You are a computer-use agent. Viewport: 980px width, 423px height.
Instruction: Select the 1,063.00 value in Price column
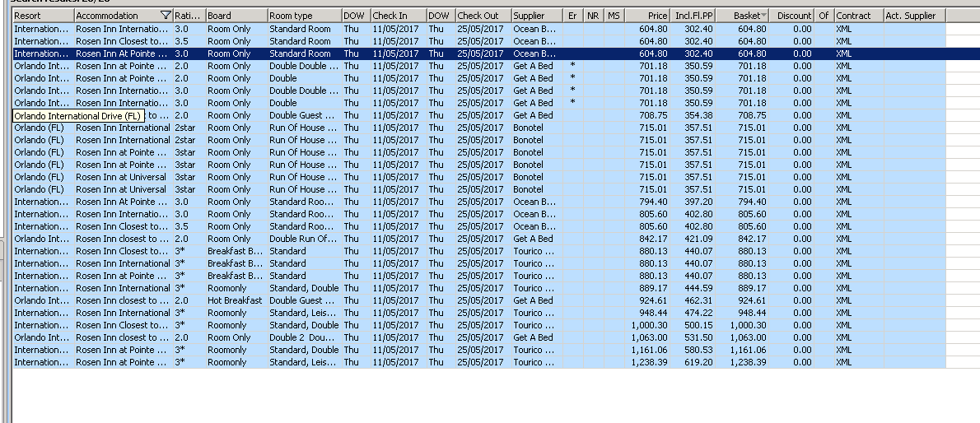tap(649, 337)
